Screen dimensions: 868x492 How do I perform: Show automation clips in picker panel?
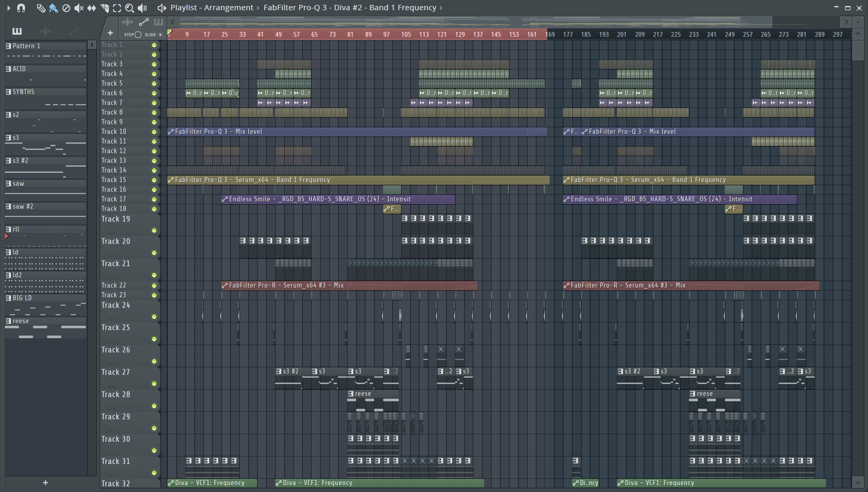click(74, 31)
